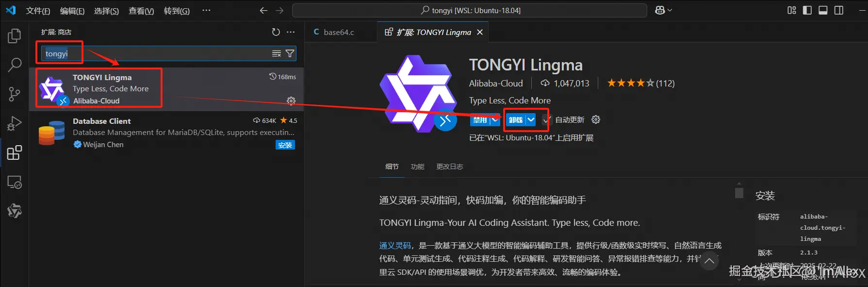The width and height of the screenshot is (868, 287).
Task: Open the extensions search filter
Action: point(290,53)
